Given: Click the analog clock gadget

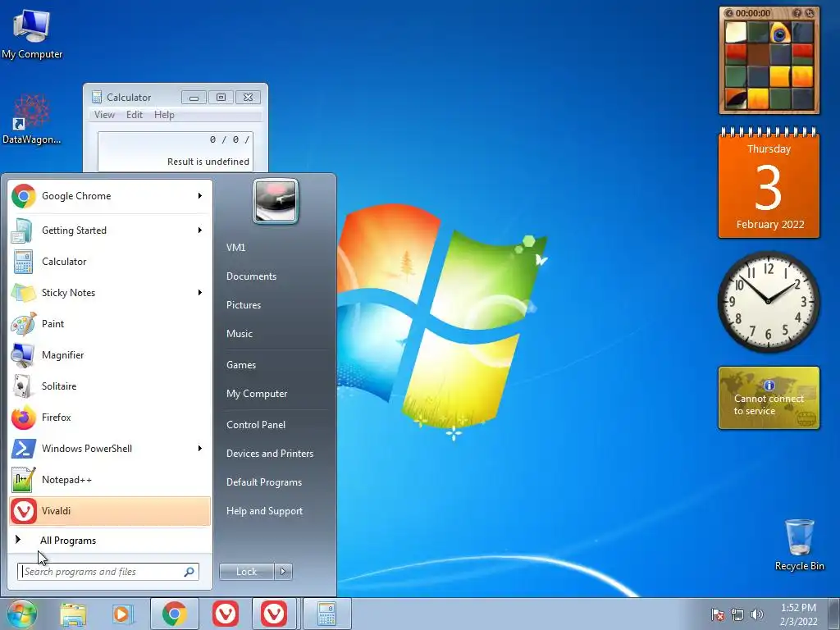Looking at the screenshot, I should 768,302.
